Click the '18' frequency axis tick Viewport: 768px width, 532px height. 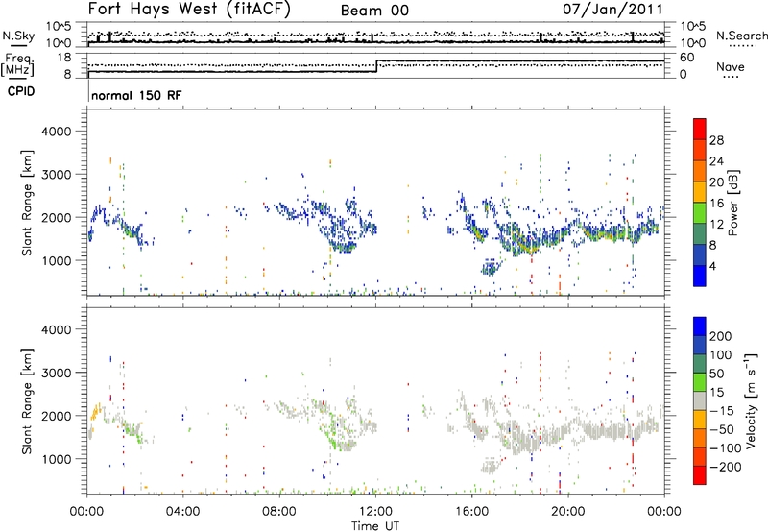point(64,58)
